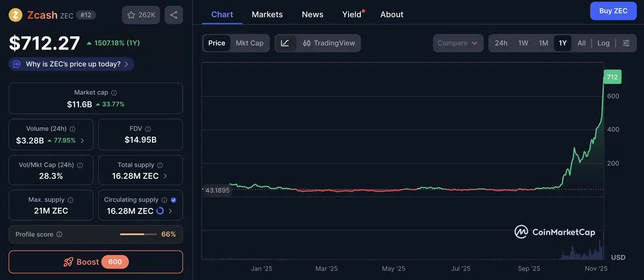Click the CoinMarketCap chart logo
This screenshot has width=644, height=280.
[x=554, y=232]
